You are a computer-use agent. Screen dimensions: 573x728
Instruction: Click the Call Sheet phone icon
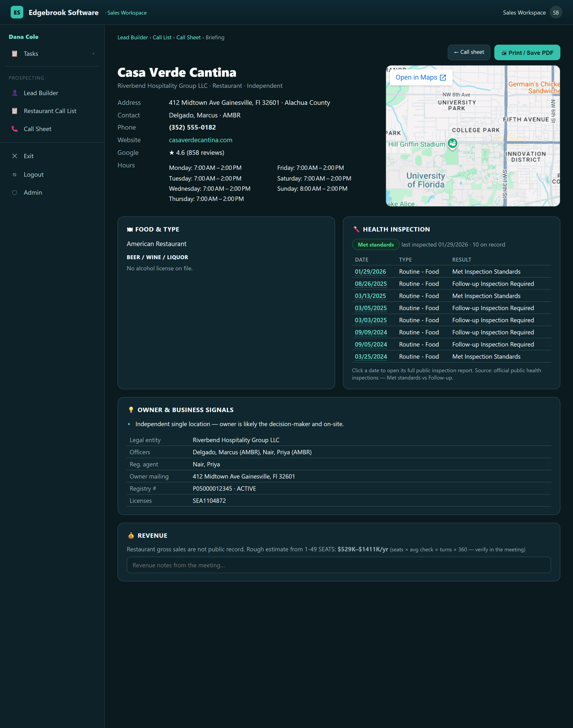tap(14, 129)
